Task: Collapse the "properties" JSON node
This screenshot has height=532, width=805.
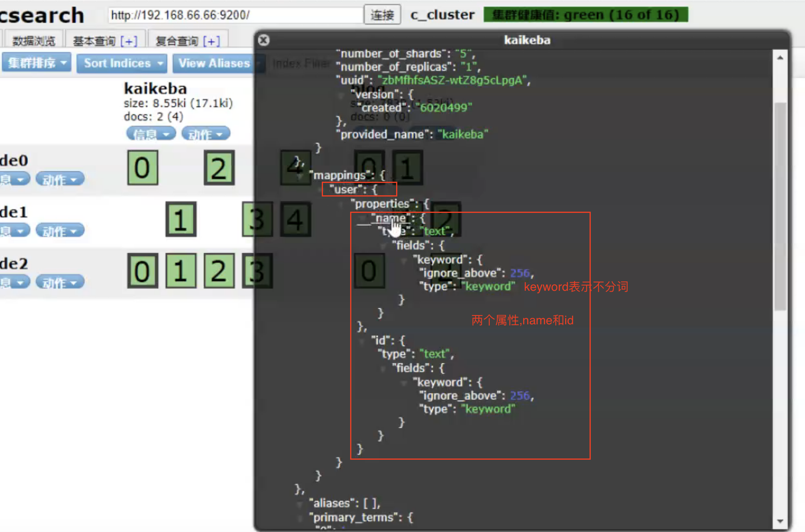Action: 342,204
